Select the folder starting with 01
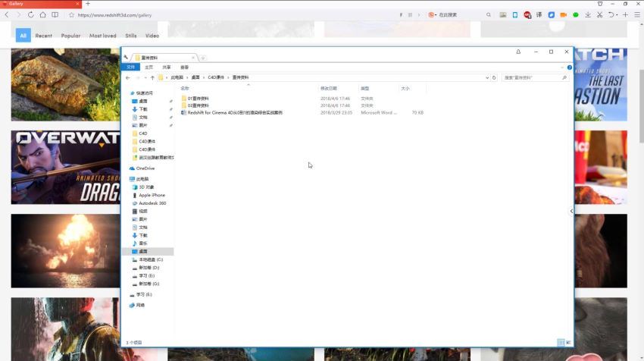The image size is (644, 361). (x=198, y=99)
